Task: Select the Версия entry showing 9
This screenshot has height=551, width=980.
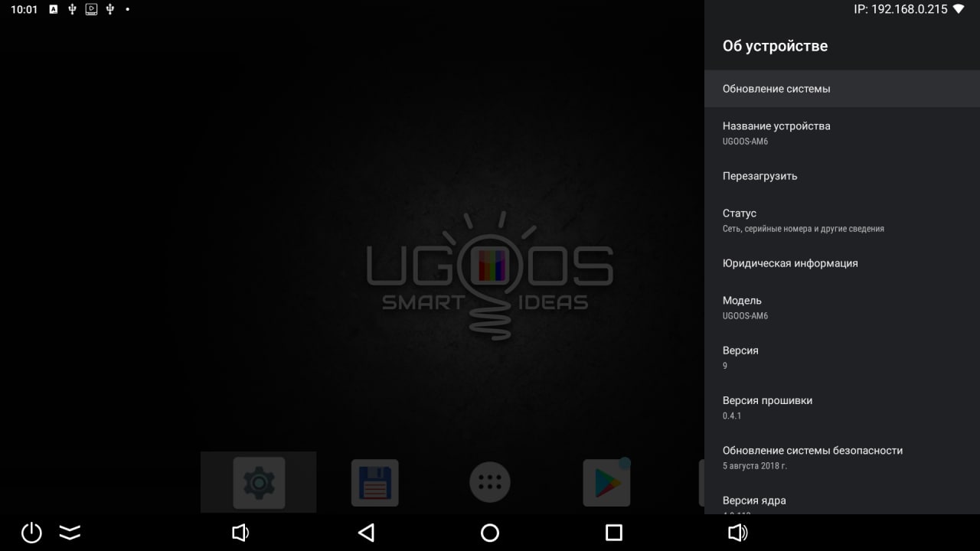Action: tap(842, 357)
